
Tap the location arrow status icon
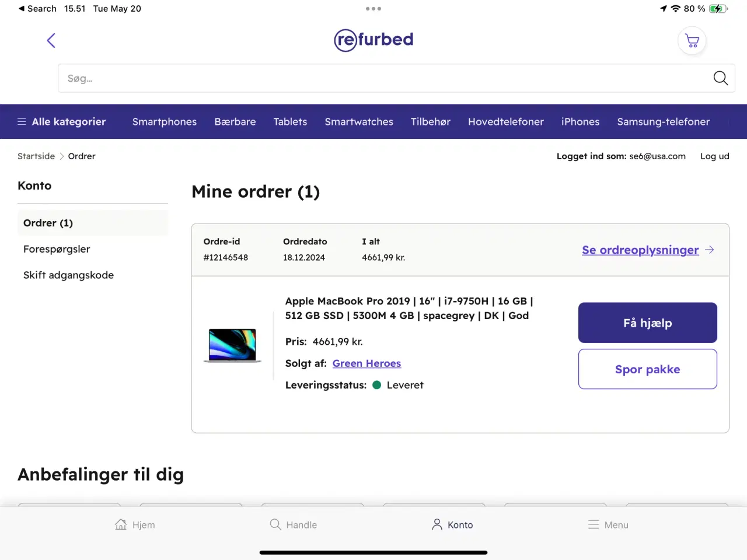(x=664, y=9)
